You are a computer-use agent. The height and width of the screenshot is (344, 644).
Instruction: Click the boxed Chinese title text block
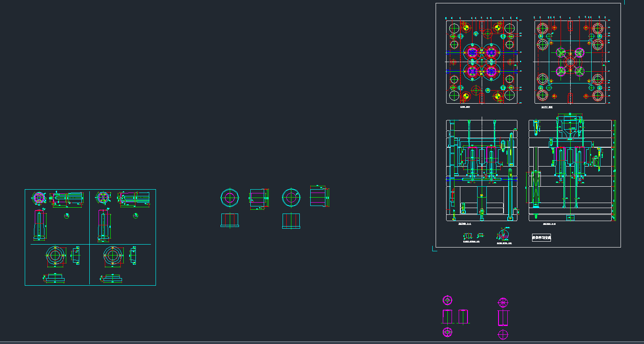pyautogui.click(x=541, y=238)
